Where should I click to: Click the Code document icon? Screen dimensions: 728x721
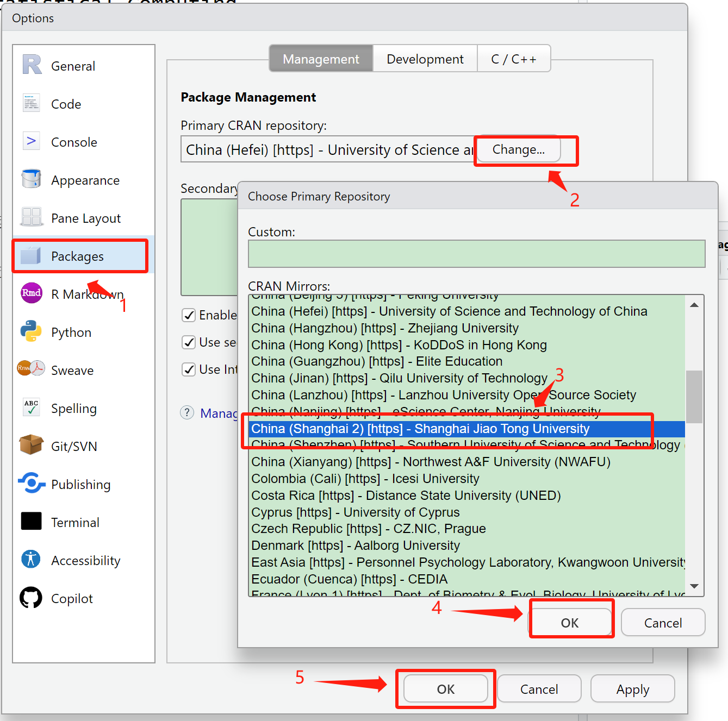pos(32,103)
